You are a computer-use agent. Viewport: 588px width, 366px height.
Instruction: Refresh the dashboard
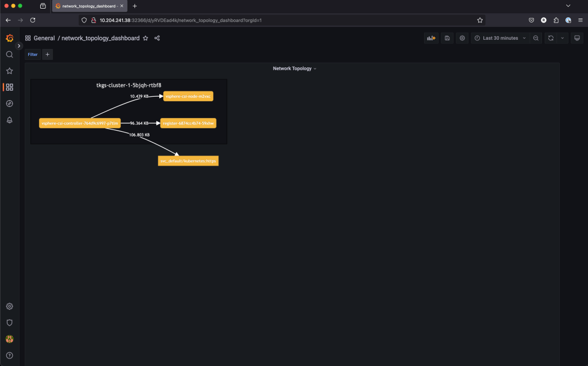551,38
